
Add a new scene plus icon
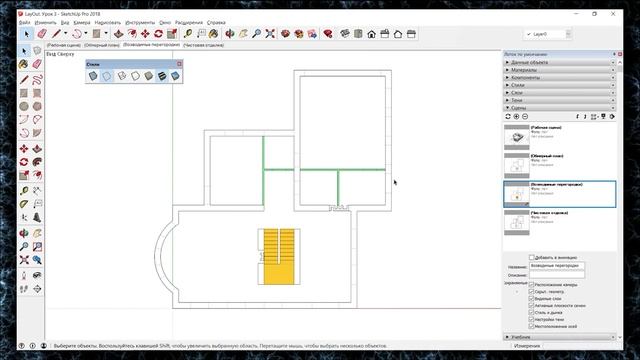point(516,117)
